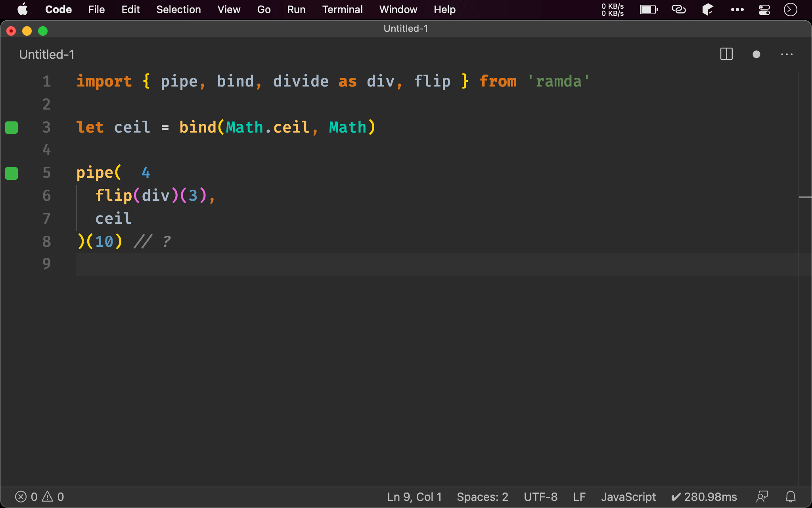Screen dimensions: 812x508
Task: Click the battery status icon
Action: tap(649, 9)
